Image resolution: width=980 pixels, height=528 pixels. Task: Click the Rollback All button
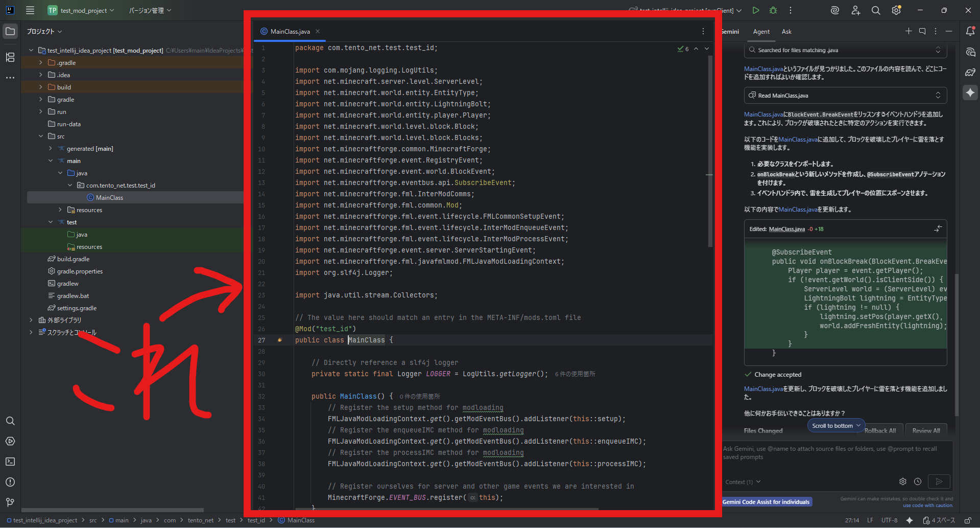[880, 431]
